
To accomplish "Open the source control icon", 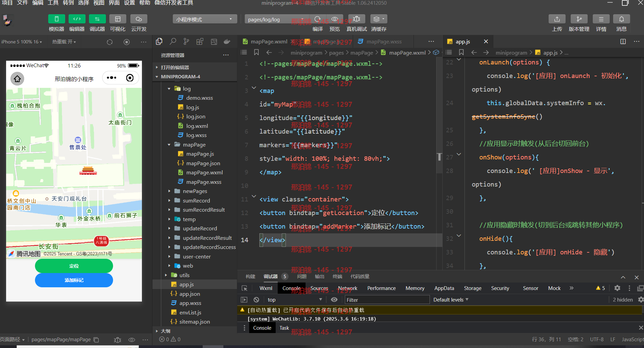I will click(x=186, y=42).
